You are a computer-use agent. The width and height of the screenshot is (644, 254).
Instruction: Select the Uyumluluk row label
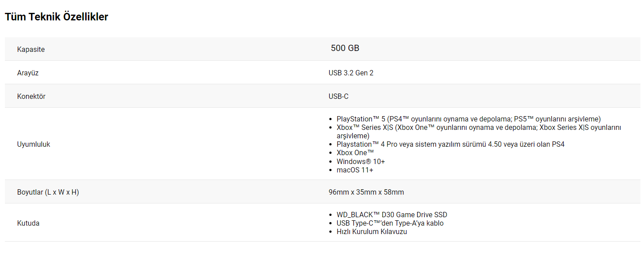pos(34,145)
